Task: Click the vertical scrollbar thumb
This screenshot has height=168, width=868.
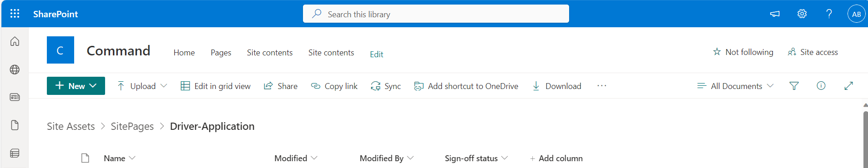Action: coord(865,139)
